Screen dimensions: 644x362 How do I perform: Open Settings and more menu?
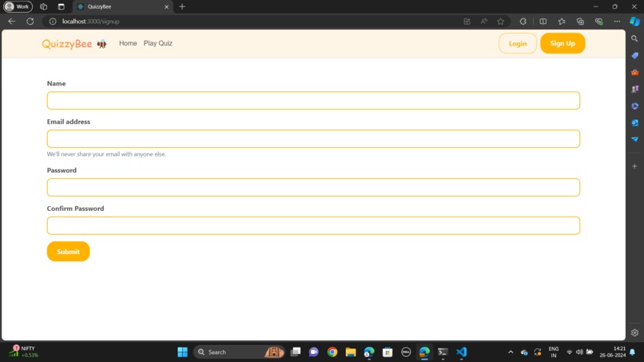pyautogui.click(x=617, y=22)
